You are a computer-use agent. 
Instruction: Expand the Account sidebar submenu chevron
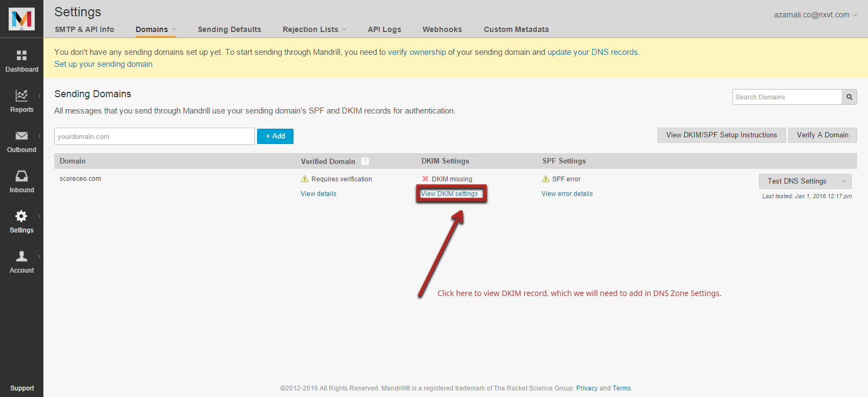point(39,256)
